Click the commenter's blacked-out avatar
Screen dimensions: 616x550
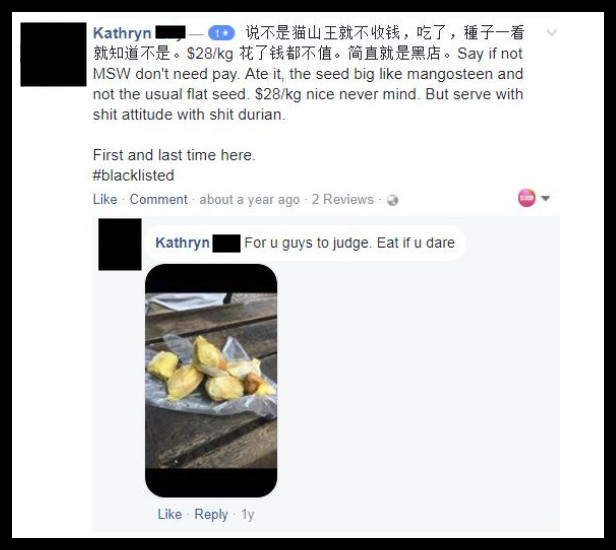[x=120, y=244]
